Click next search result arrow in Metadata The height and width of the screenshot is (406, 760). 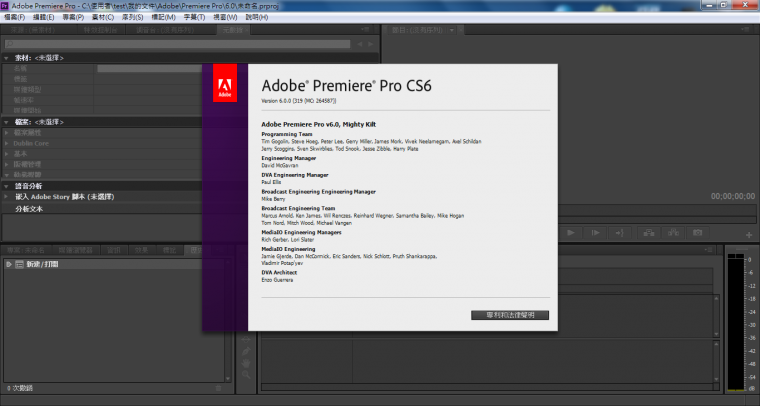pos(371,44)
